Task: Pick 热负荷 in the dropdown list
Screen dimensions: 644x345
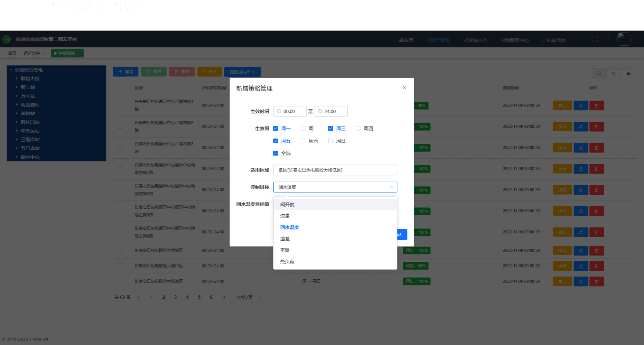Action: [x=335, y=262]
